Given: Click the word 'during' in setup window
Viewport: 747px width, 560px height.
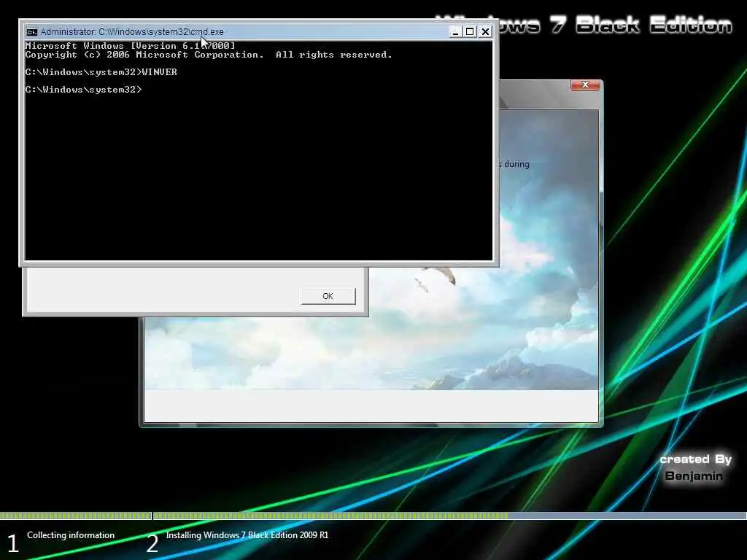Looking at the screenshot, I should coord(516,164).
